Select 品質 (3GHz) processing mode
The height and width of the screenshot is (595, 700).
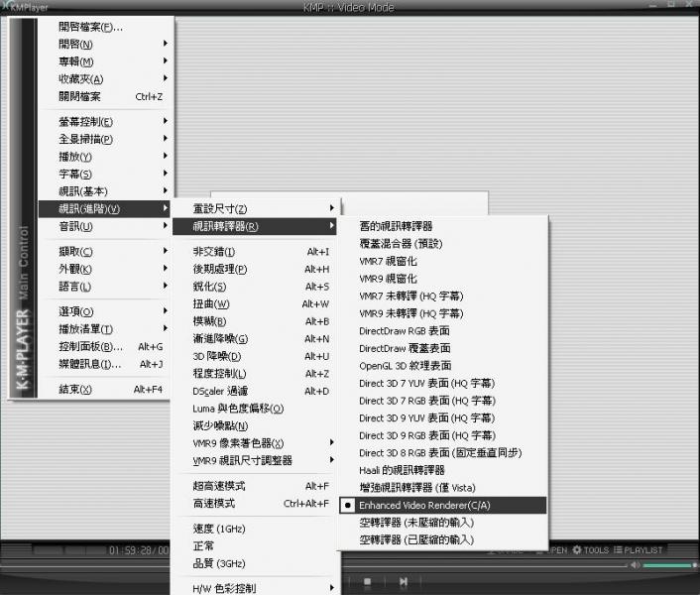255,563
